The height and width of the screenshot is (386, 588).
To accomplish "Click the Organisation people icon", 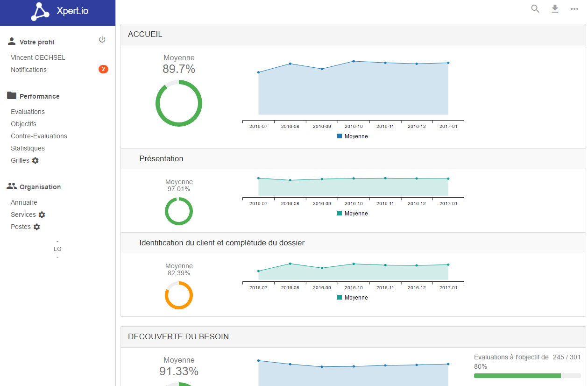I will click(x=12, y=186).
